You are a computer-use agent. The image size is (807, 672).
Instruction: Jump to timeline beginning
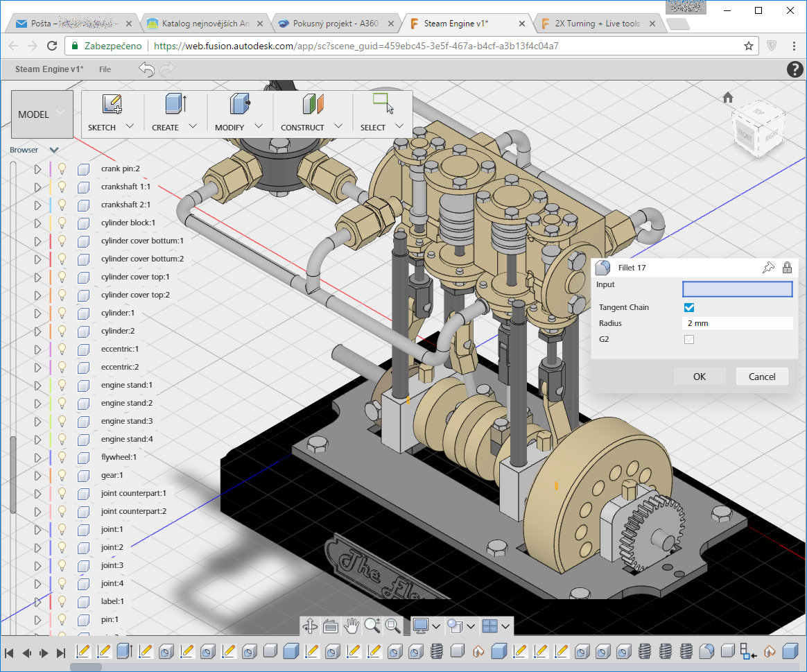click(9, 653)
